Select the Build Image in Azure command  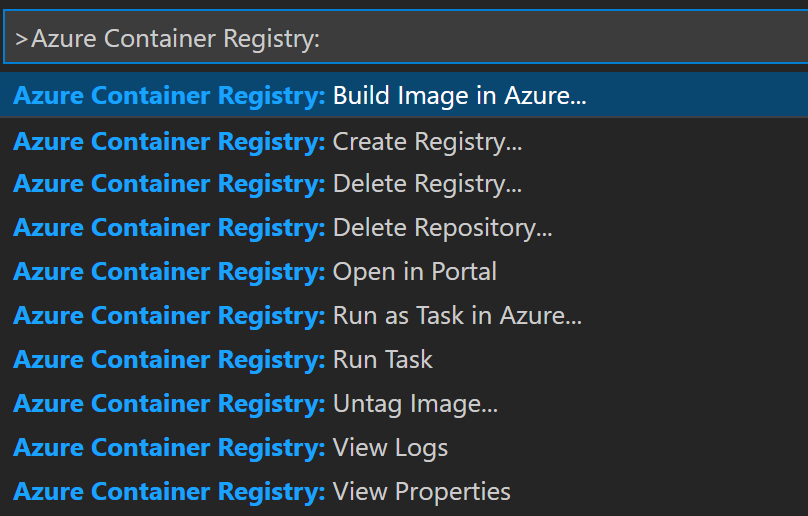click(x=459, y=96)
